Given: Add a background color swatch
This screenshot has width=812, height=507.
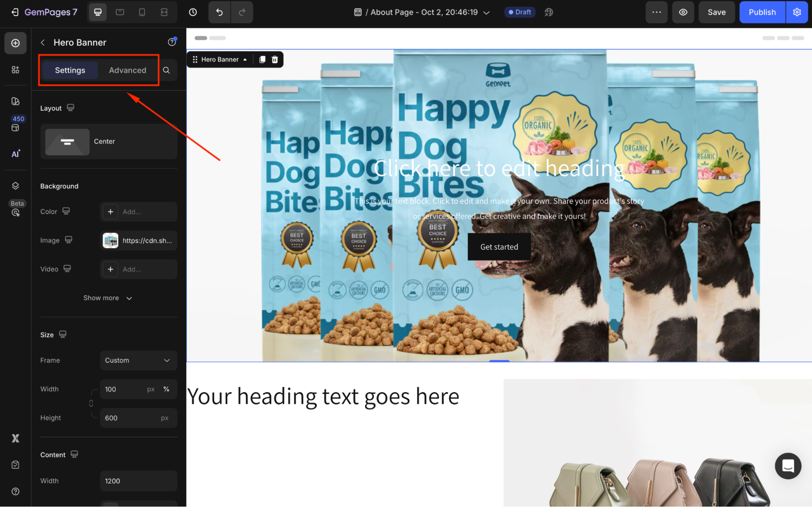Looking at the screenshot, I should point(110,212).
